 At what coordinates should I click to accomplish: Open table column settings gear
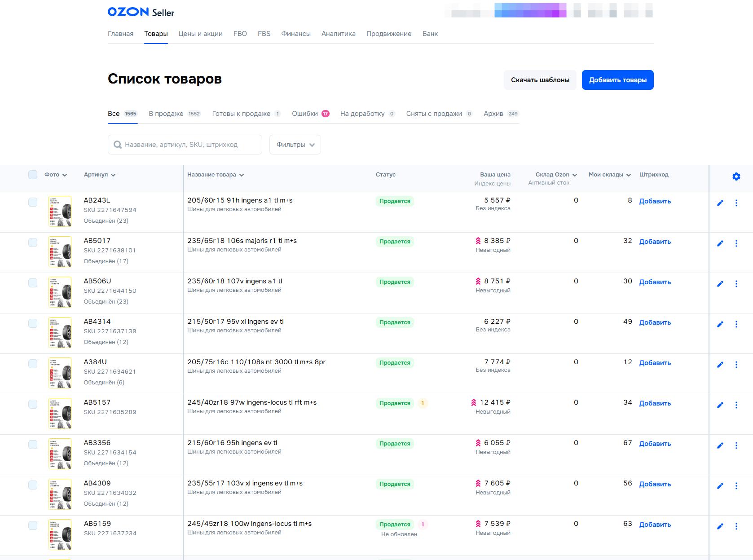point(736,176)
